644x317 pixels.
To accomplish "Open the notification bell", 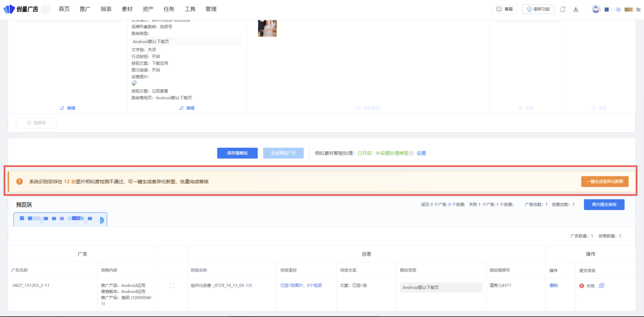I will click(x=563, y=9).
